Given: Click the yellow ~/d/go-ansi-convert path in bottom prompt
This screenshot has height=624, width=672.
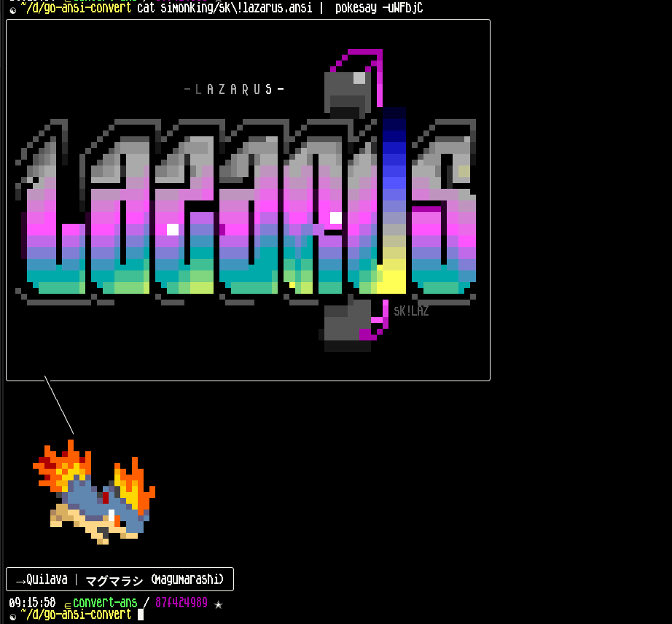Looking at the screenshot, I should (x=76, y=615).
